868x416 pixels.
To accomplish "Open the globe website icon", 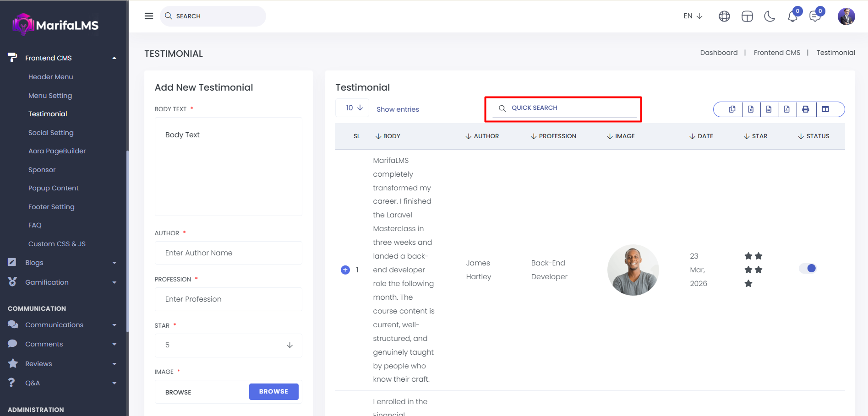I will coord(724,16).
